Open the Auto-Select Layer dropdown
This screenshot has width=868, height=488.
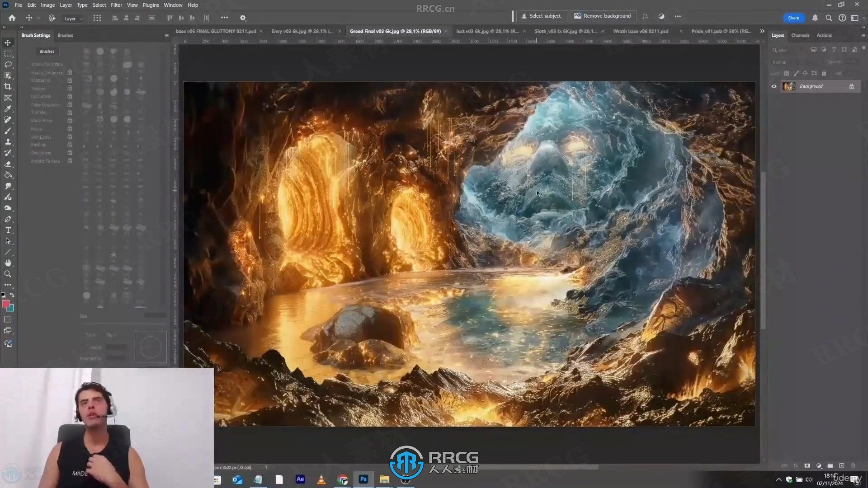[x=74, y=19]
